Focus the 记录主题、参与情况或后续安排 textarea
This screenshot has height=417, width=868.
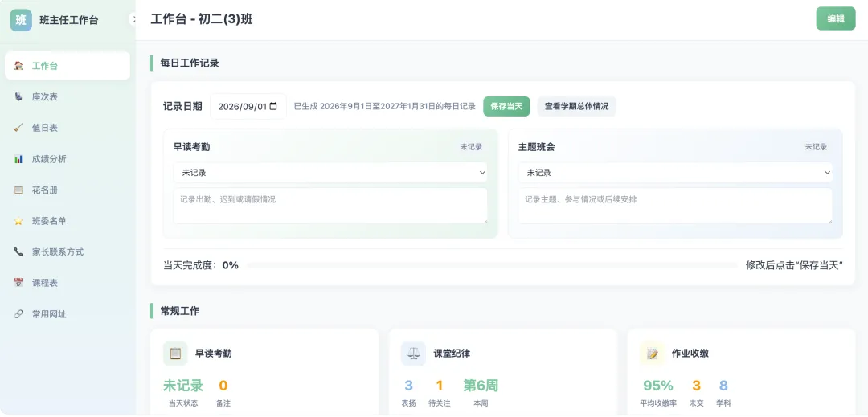pyautogui.click(x=675, y=206)
